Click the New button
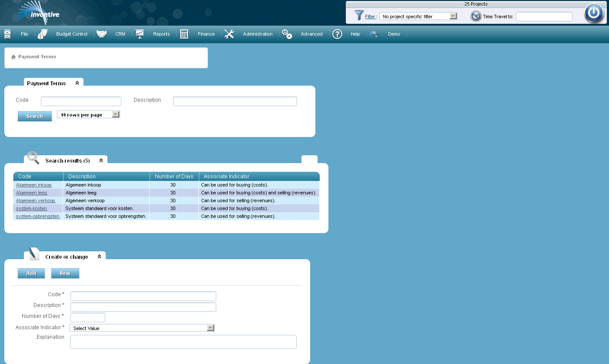Image resolution: width=609 pixels, height=364 pixels. click(x=65, y=273)
